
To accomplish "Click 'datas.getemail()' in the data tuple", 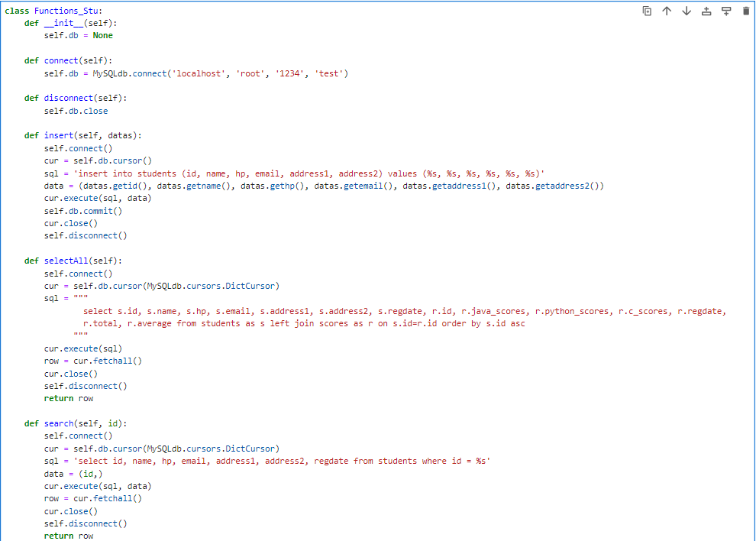I will pos(354,186).
